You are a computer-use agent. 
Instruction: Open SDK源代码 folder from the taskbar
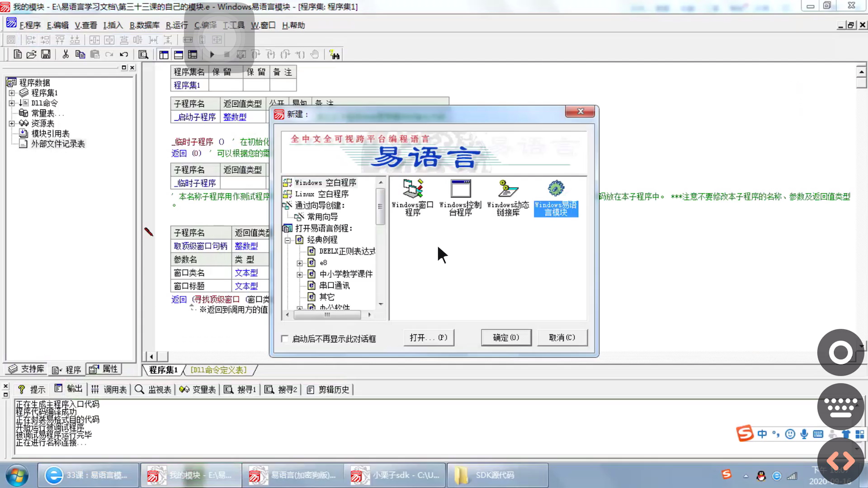coord(496,475)
